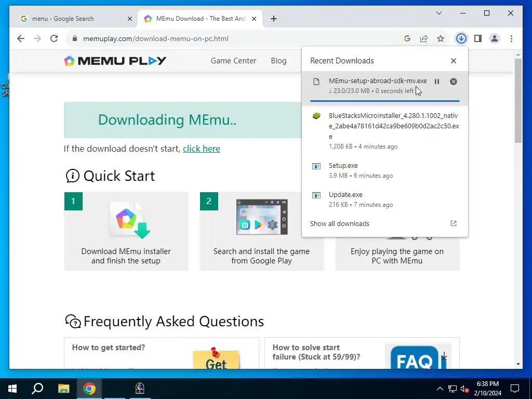Click the Chrome downloads toolbar icon
Screen dimensions: 532x399
(x=461, y=38)
